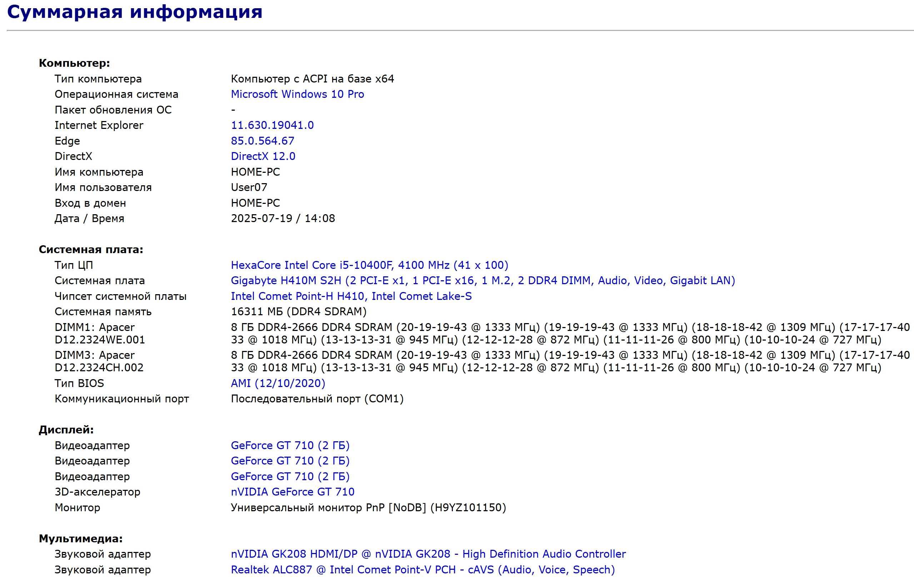Image resolution: width=914 pixels, height=588 pixels.
Task: Click the 'Системная плата:' section header
Action: click(x=91, y=250)
